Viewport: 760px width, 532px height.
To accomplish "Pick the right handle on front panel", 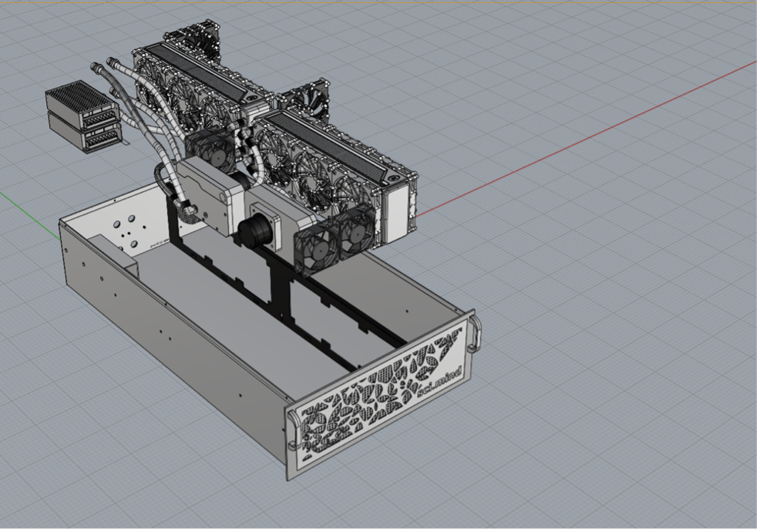I will coord(475,333).
